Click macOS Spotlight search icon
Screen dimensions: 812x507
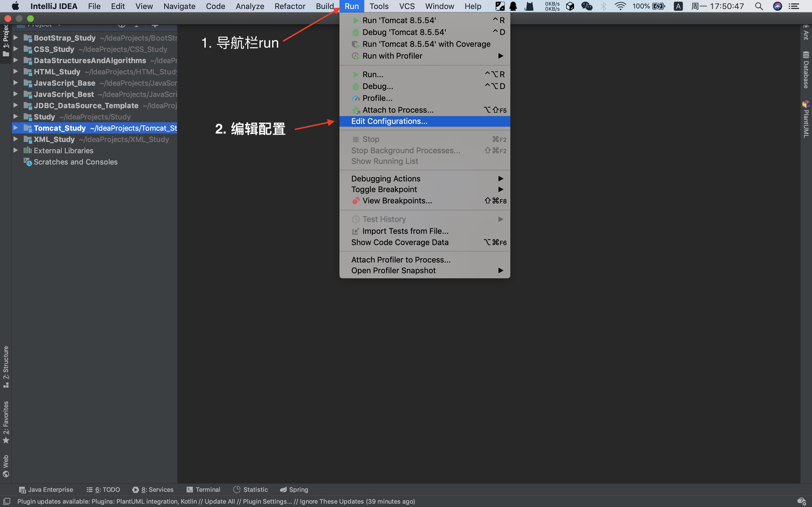759,6
